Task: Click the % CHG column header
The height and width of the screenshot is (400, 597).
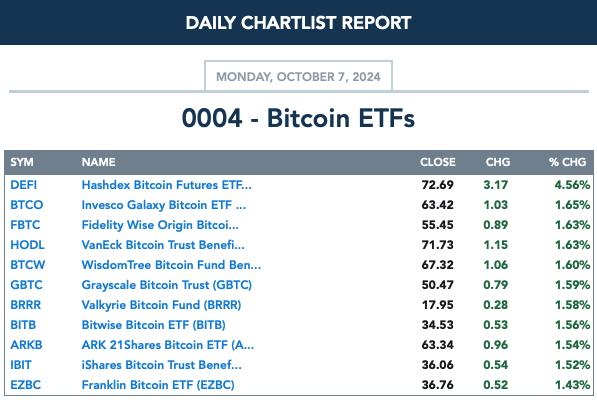Action: pos(567,162)
